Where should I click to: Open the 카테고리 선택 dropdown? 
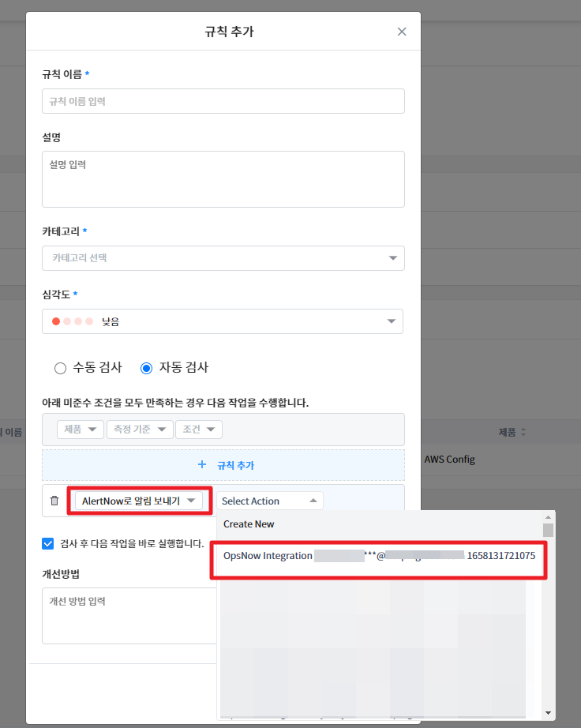(x=223, y=258)
